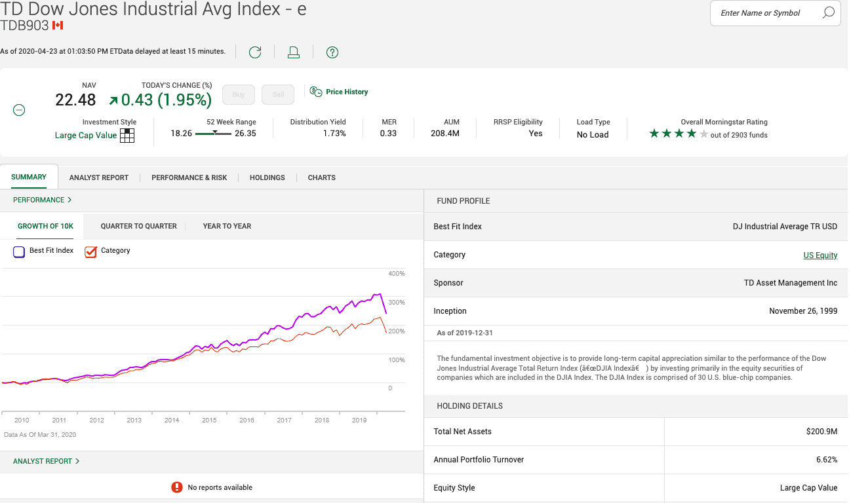Open the Price History link
The image size is (868, 503).
[x=347, y=92]
